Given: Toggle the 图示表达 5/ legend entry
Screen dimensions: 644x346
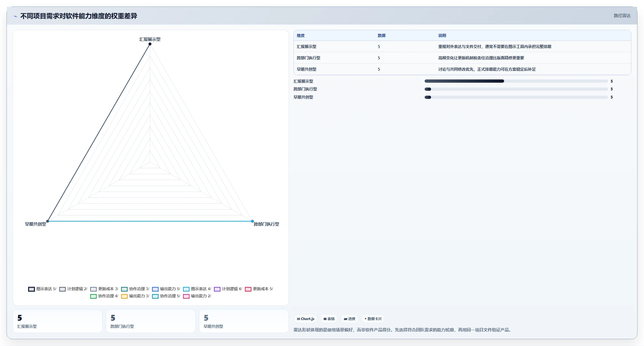Looking at the screenshot, I should point(42,289).
